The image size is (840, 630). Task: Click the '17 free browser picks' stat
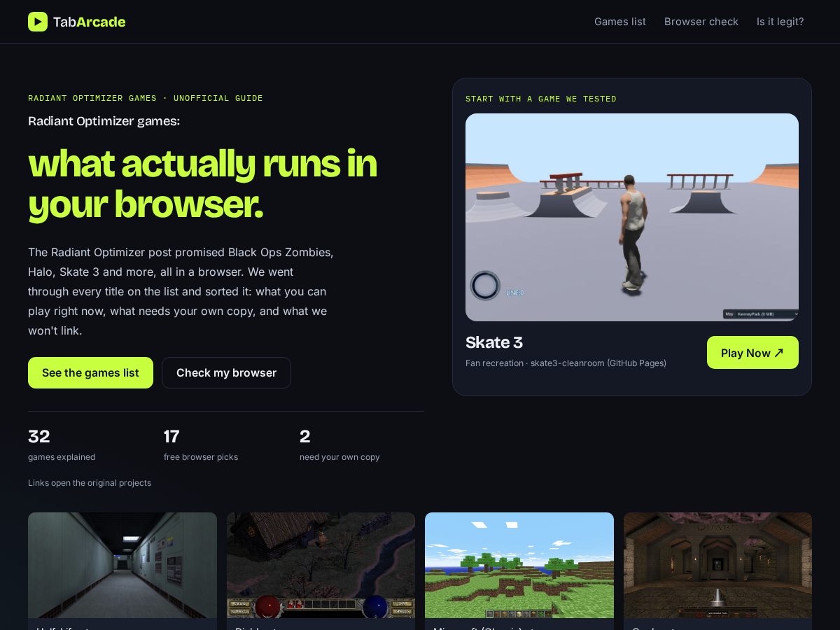(x=201, y=445)
